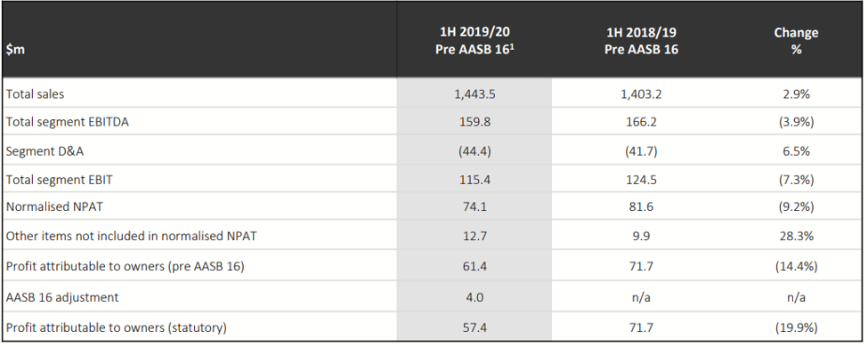
Task: Select the 1,403.2 total sales value
Action: click(x=641, y=94)
